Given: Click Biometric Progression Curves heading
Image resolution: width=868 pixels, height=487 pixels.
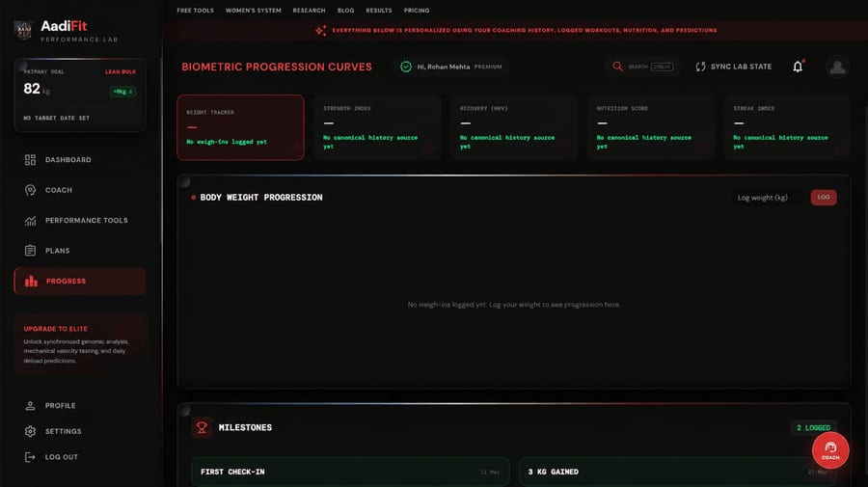Looking at the screenshot, I should (277, 67).
